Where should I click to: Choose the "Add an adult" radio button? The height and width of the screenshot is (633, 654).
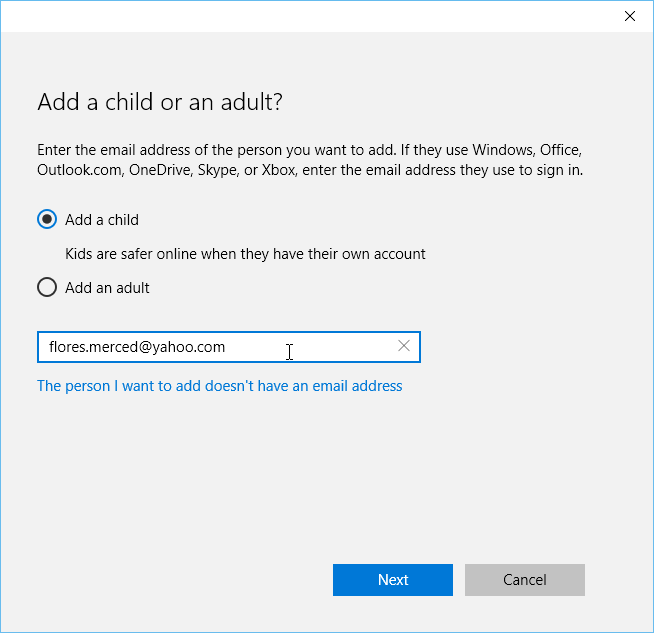(x=47, y=288)
